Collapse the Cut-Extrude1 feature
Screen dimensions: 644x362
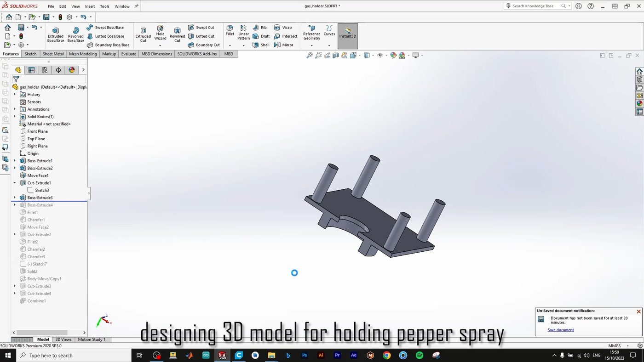(x=15, y=183)
